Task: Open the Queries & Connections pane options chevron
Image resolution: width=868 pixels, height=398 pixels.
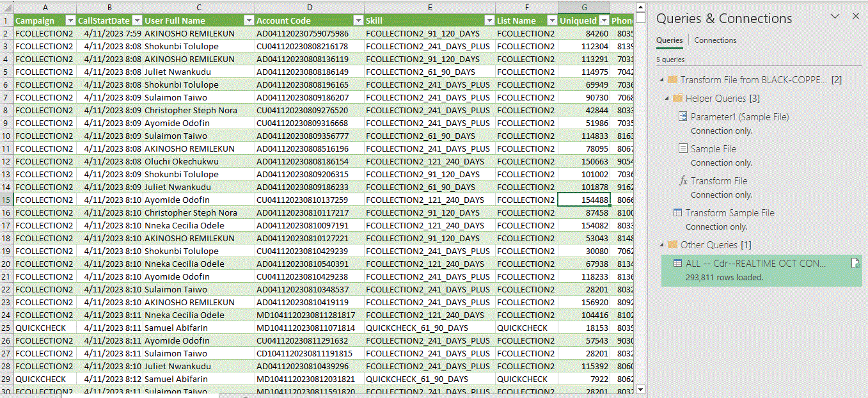Action: coord(835,16)
